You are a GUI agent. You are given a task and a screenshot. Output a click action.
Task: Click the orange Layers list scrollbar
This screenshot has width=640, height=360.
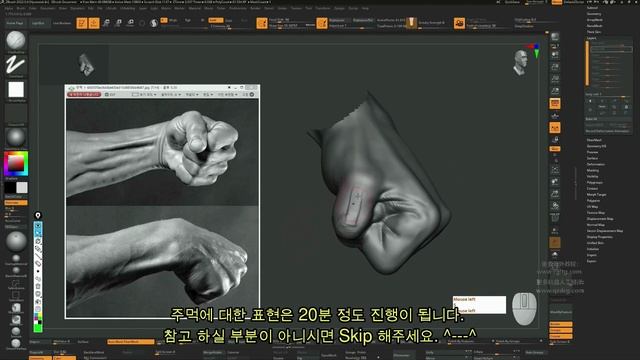587,64
